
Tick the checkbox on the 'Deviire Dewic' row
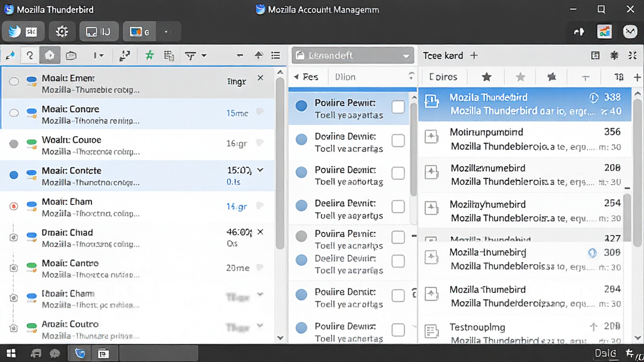tap(398, 140)
